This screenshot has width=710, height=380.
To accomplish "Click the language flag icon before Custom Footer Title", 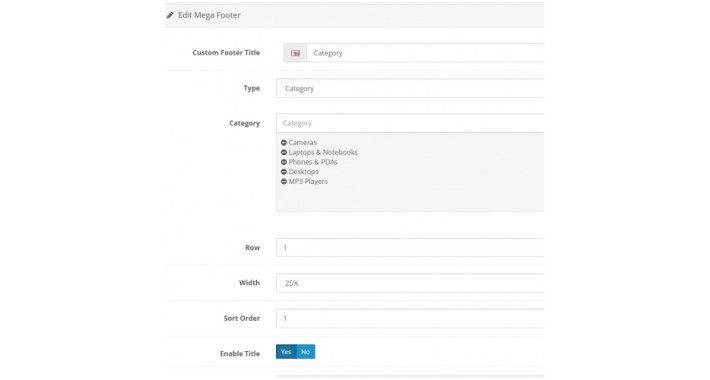I will click(x=295, y=53).
